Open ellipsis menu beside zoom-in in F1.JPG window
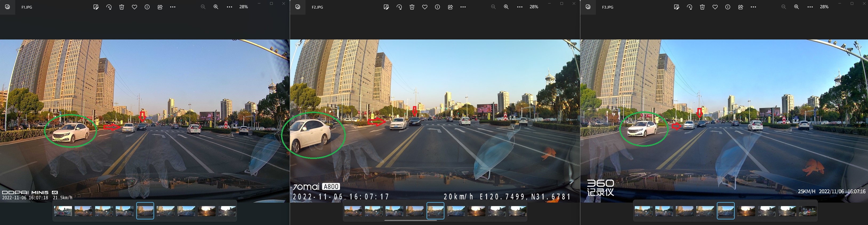868x225 pixels. [x=230, y=7]
